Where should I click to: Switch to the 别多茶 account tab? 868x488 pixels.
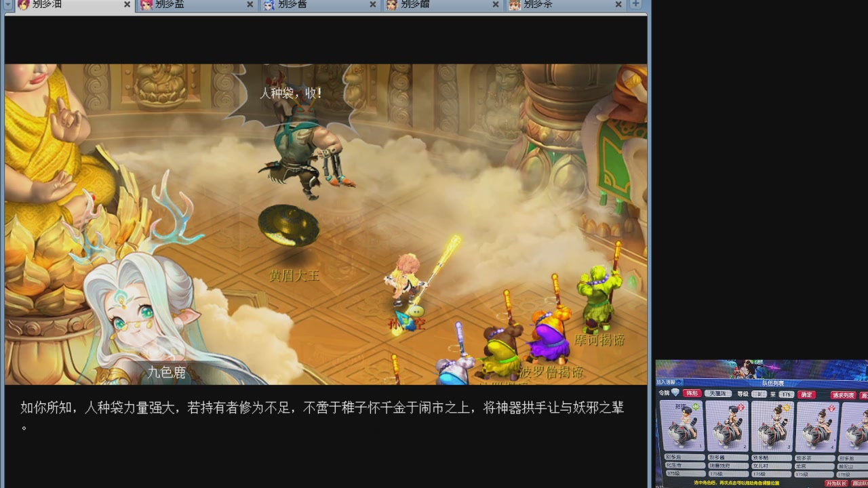coord(566,5)
